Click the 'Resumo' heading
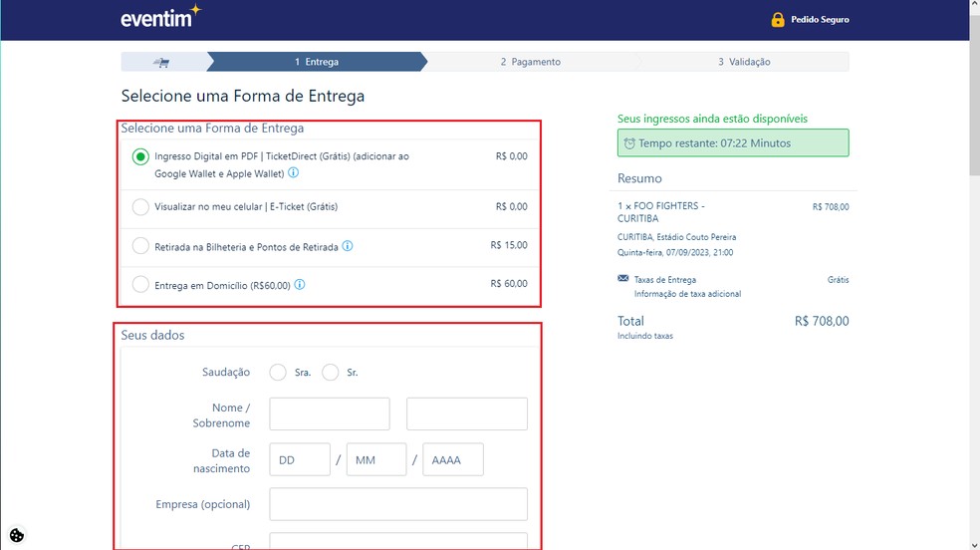The image size is (980, 550). pos(639,178)
